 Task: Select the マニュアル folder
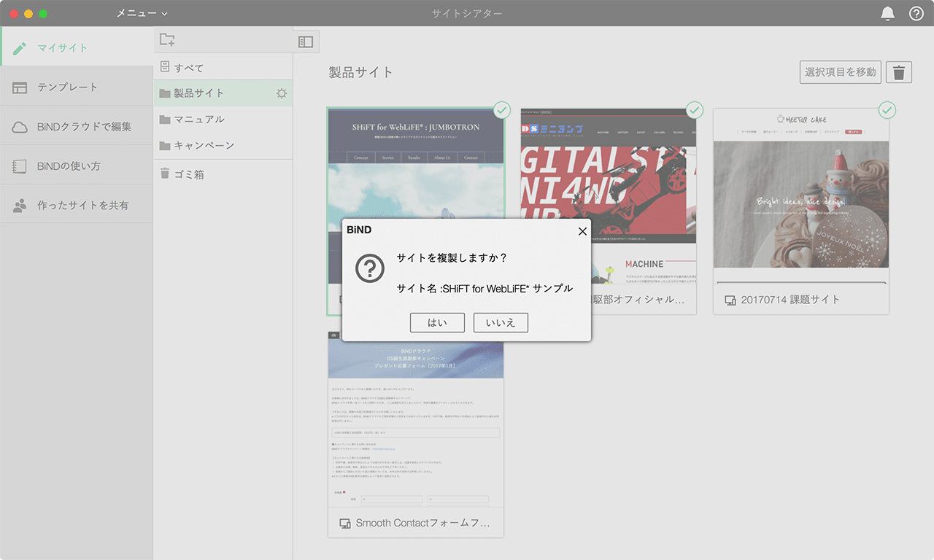coord(223,119)
